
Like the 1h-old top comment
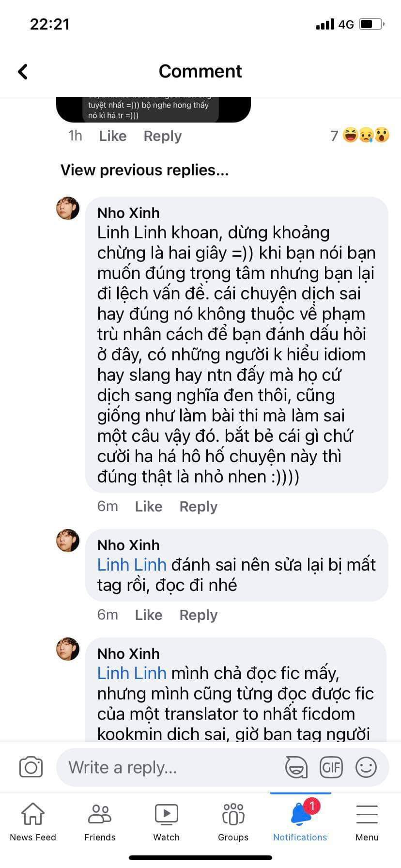tap(113, 136)
